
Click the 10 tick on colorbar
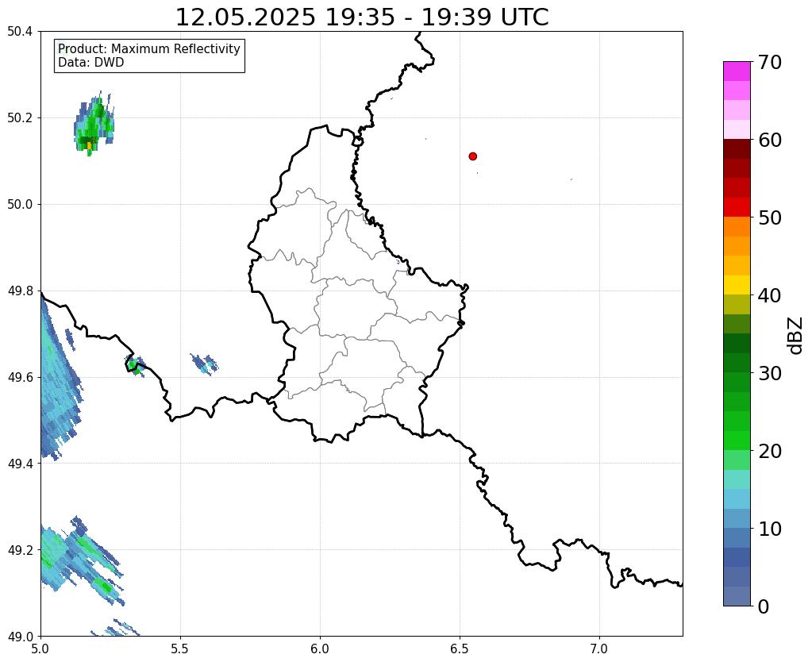point(770,529)
